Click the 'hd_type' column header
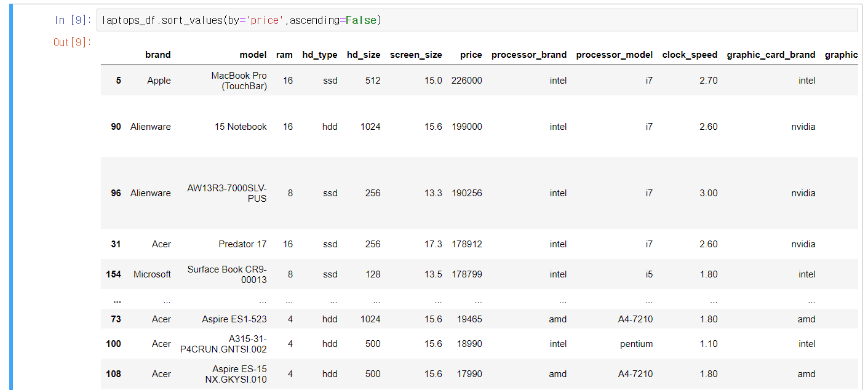This screenshot has height=390, width=868. [320, 55]
